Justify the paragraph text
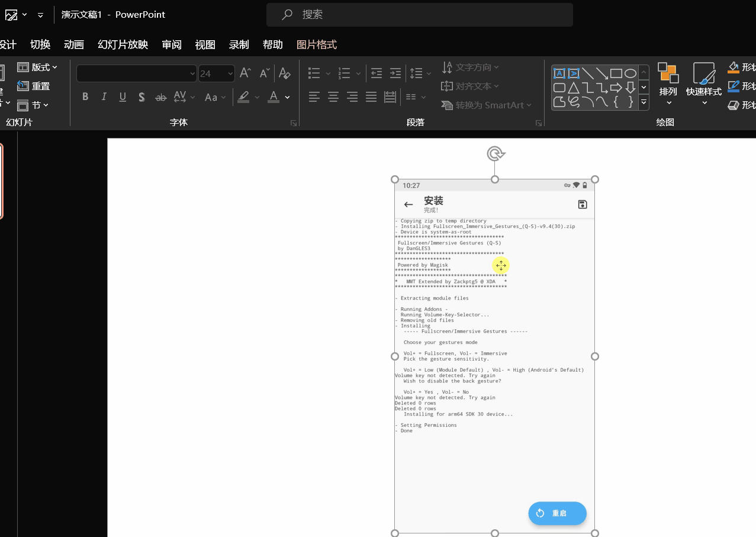The image size is (756, 537). point(371,97)
